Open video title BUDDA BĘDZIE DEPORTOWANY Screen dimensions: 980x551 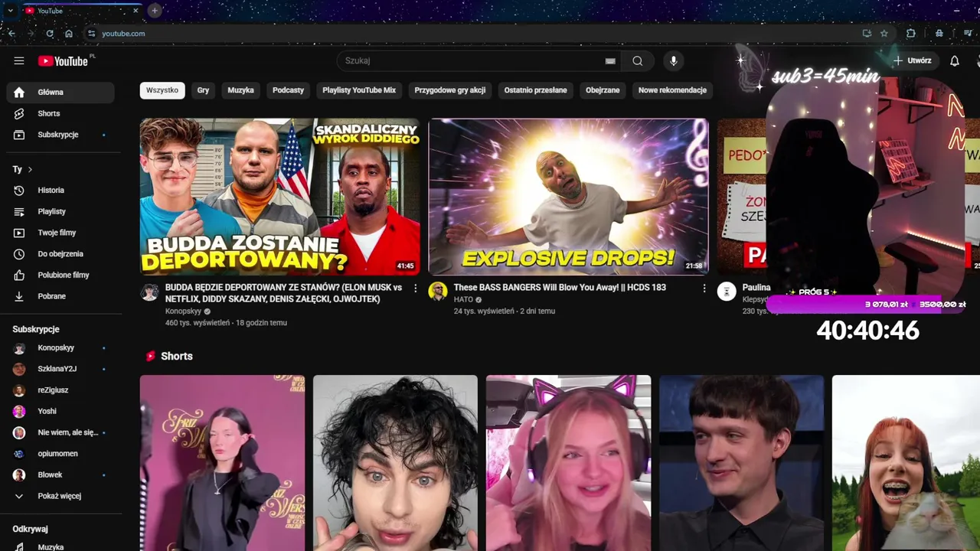[x=283, y=293]
